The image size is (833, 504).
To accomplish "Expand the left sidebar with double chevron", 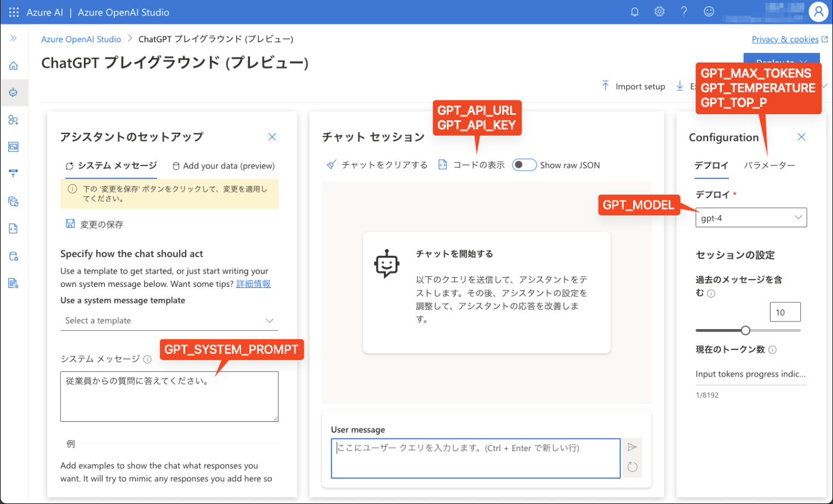I will click(14, 38).
